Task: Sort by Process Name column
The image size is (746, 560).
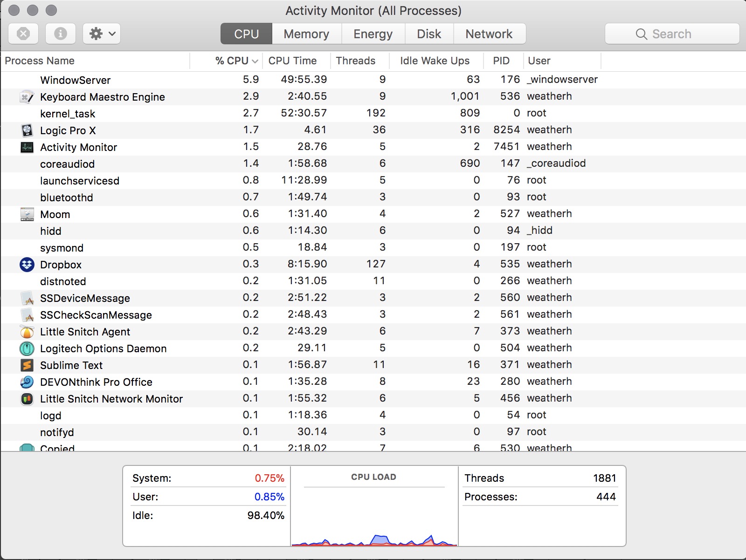Action: click(95, 61)
